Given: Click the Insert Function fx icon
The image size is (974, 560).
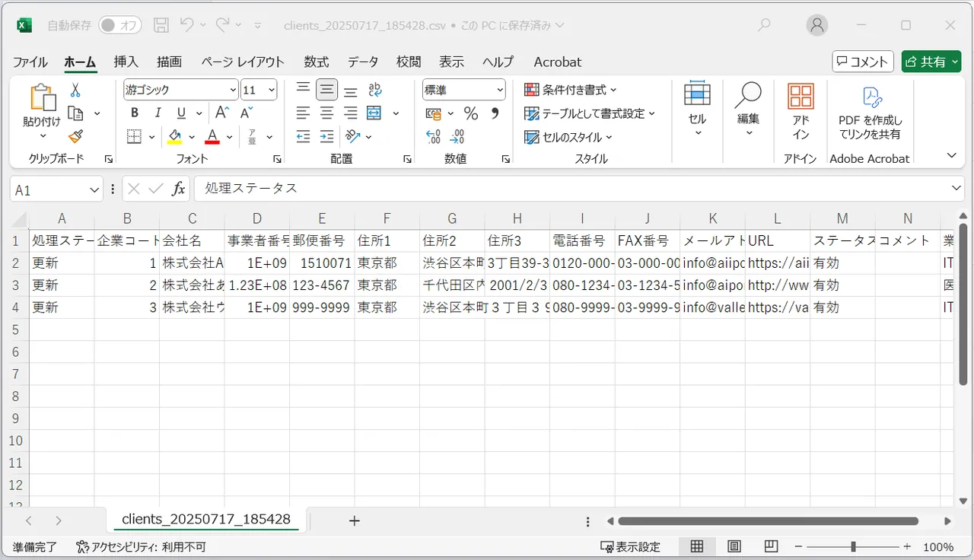Looking at the screenshot, I should coord(178,189).
